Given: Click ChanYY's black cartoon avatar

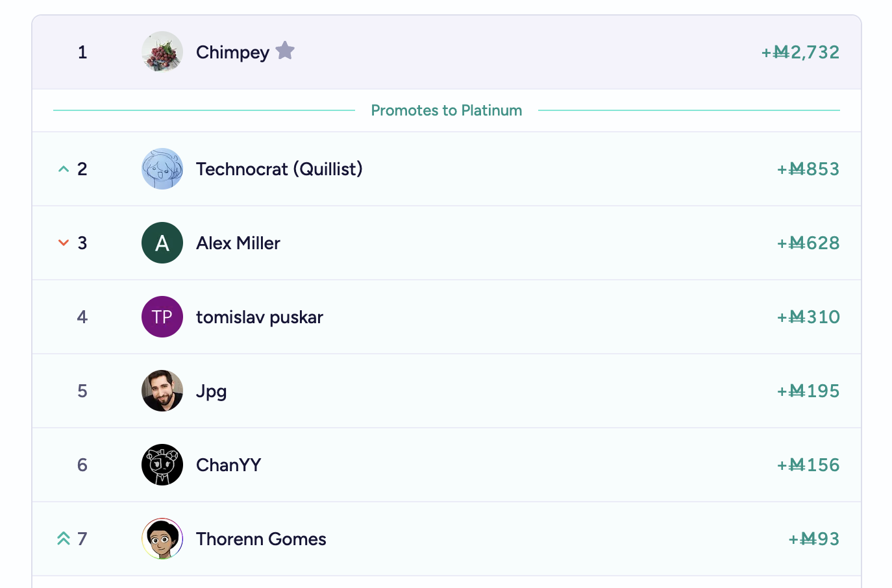Looking at the screenshot, I should pyautogui.click(x=162, y=465).
